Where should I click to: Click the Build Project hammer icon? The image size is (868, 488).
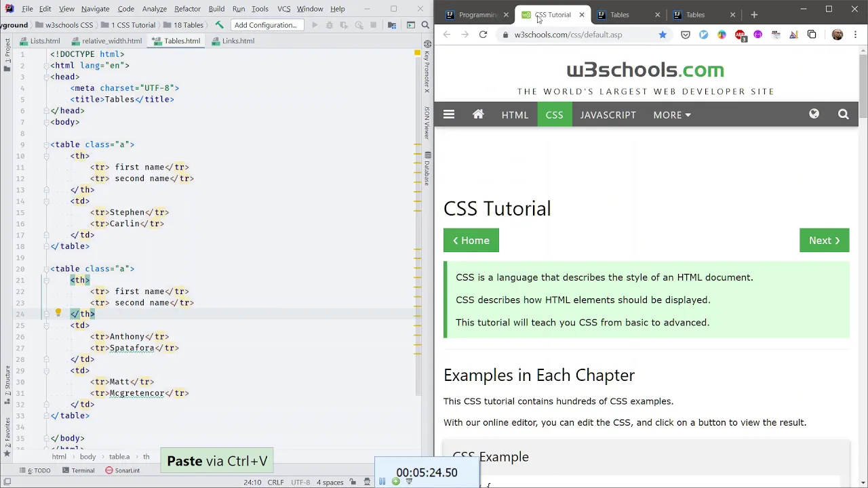tap(219, 25)
